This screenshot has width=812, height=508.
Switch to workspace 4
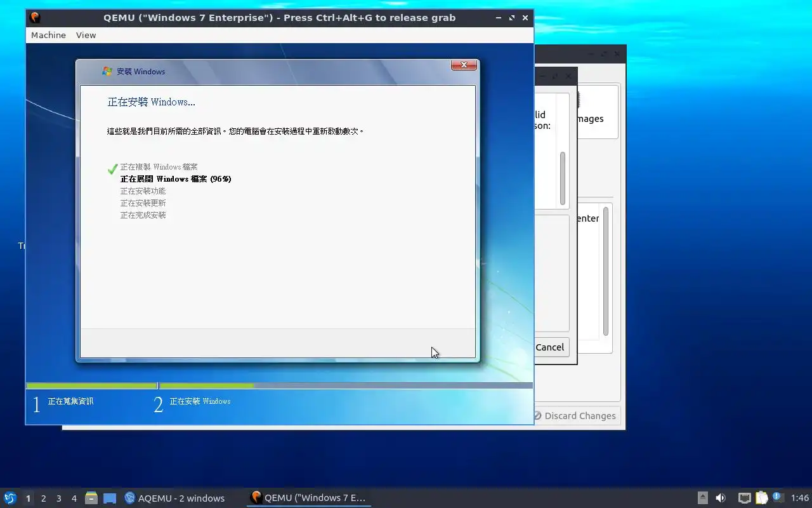pos(74,498)
